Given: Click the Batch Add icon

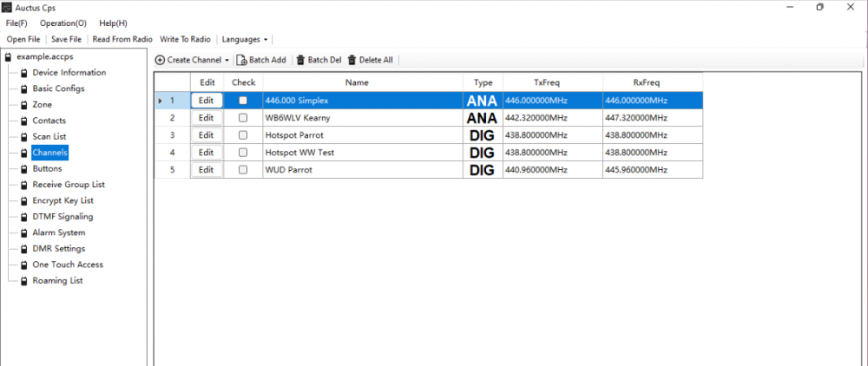Looking at the screenshot, I should (x=242, y=60).
